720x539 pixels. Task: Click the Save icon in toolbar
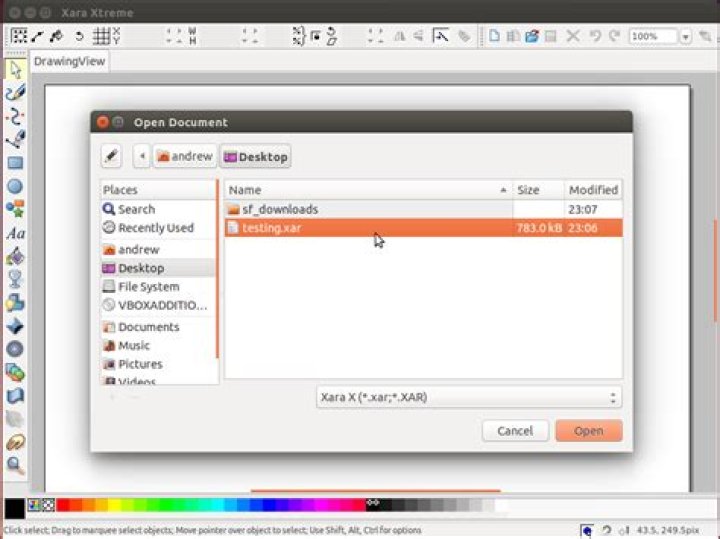pos(551,36)
